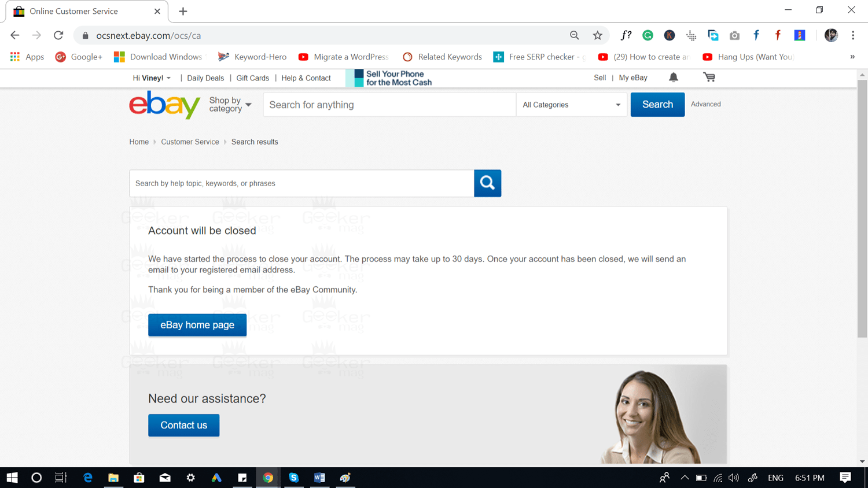The height and width of the screenshot is (488, 868).
Task: Click the Home breadcrumb link
Action: (x=139, y=142)
